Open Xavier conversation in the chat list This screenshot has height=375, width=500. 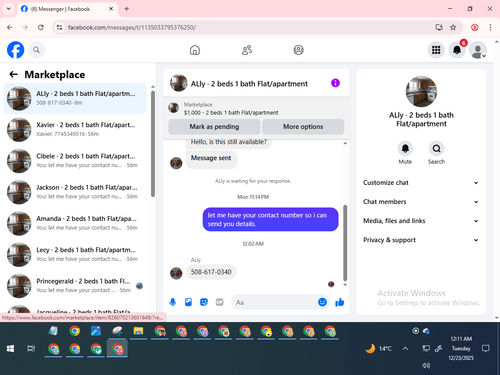click(x=75, y=129)
